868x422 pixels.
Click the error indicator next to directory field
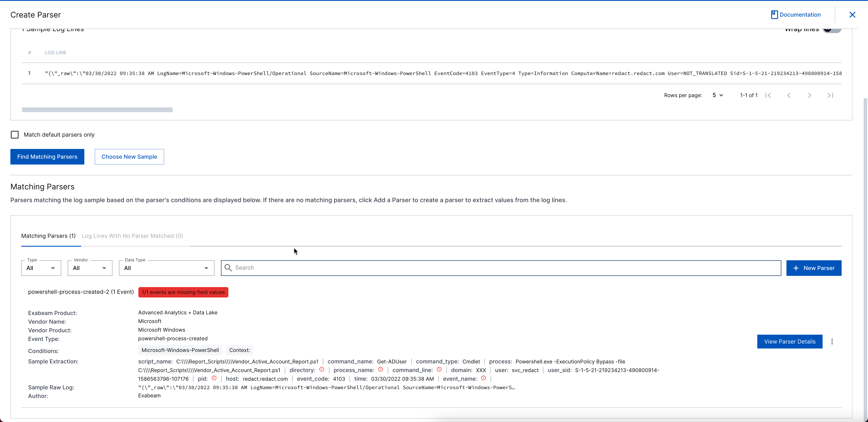point(322,369)
